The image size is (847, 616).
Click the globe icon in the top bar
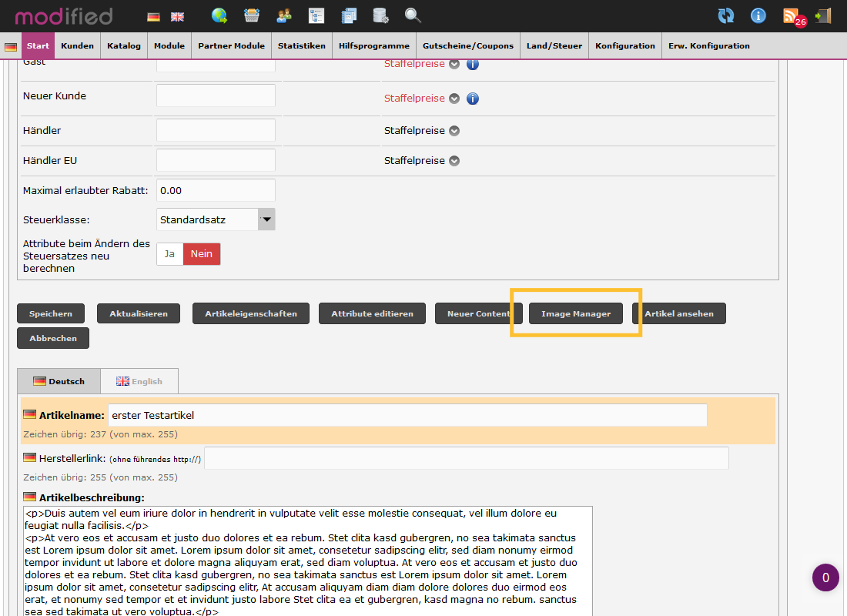220,15
